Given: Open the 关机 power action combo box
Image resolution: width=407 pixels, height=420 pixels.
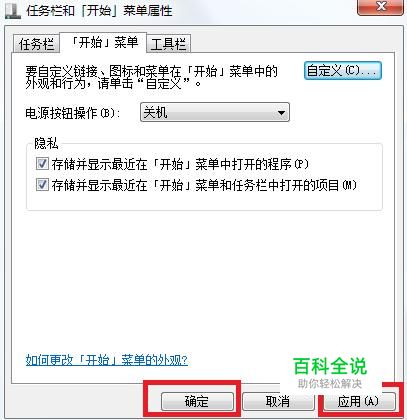Looking at the screenshot, I should 215,112.
